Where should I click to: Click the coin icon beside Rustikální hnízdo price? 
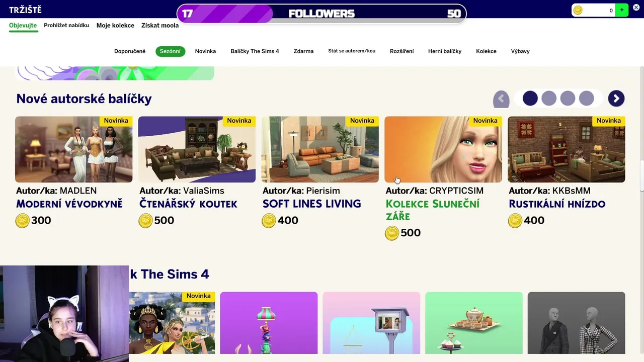(x=515, y=221)
